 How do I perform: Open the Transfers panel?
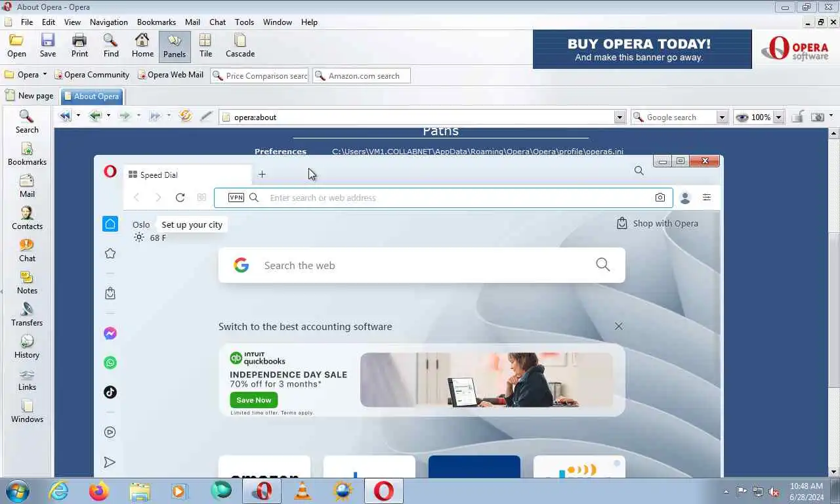click(x=27, y=315)
